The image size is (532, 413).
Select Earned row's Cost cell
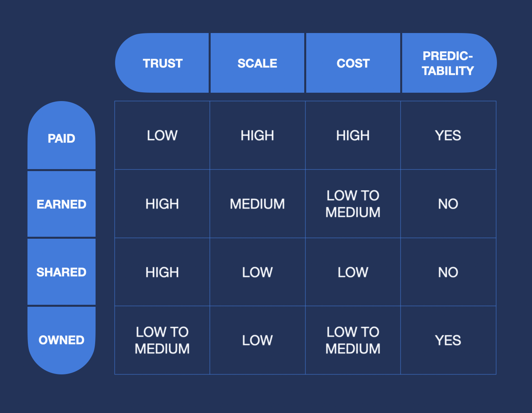[353, 204]
